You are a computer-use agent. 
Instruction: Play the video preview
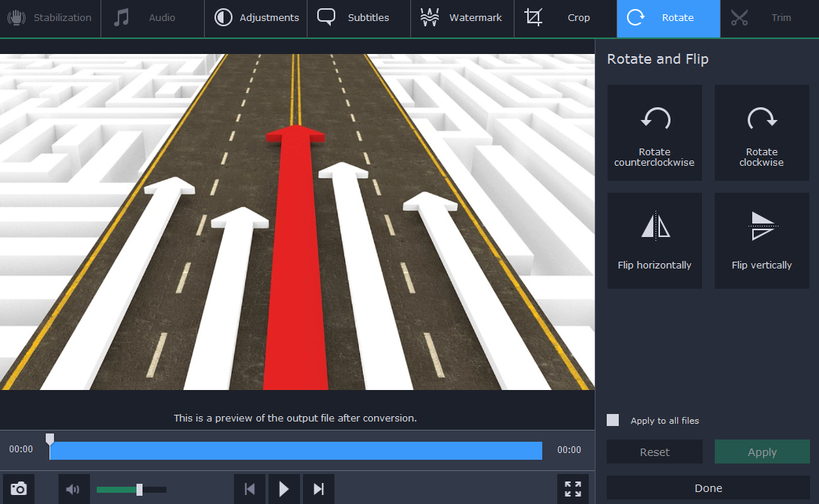tap(284, 490)
